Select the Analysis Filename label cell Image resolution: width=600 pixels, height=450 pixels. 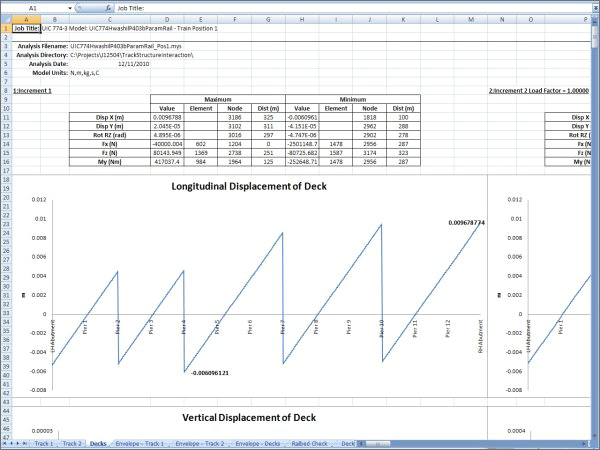click(41, 47)
